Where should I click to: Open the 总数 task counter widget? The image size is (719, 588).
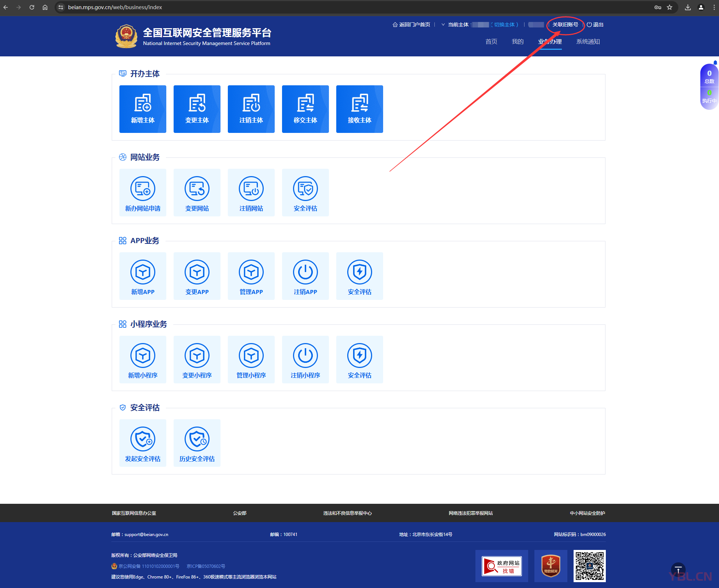pyautogui.click(x=709, y=77)
